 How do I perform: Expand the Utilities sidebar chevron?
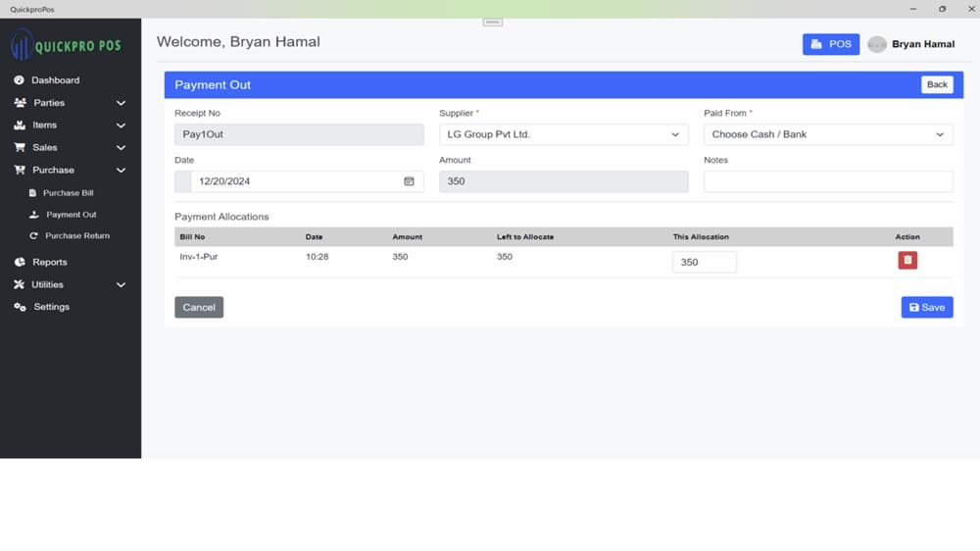click(x=121, y=285)
